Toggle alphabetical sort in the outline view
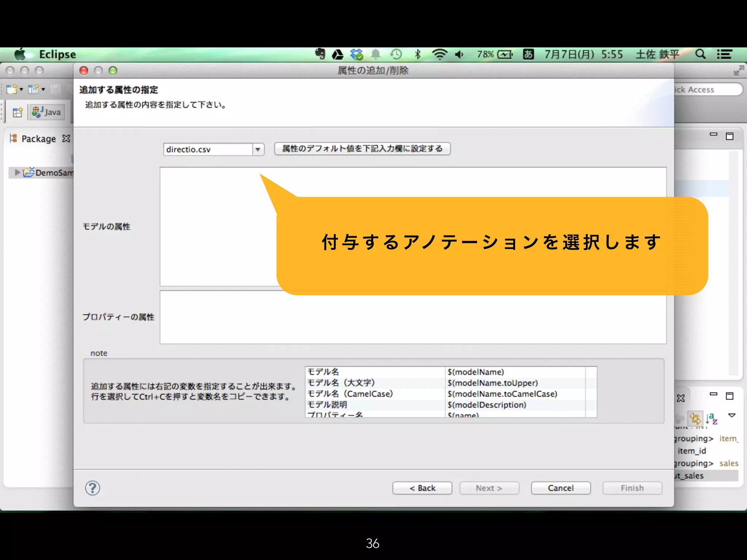747x560 pixels. (x=712, y=419)
